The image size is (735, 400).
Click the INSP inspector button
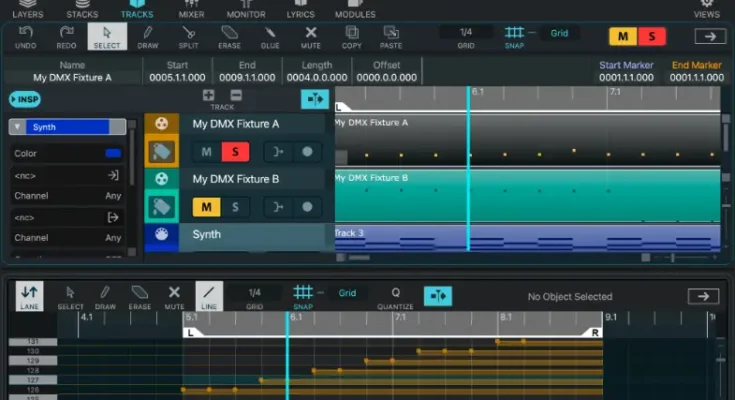pyautogui.click(x=24, y=99)
